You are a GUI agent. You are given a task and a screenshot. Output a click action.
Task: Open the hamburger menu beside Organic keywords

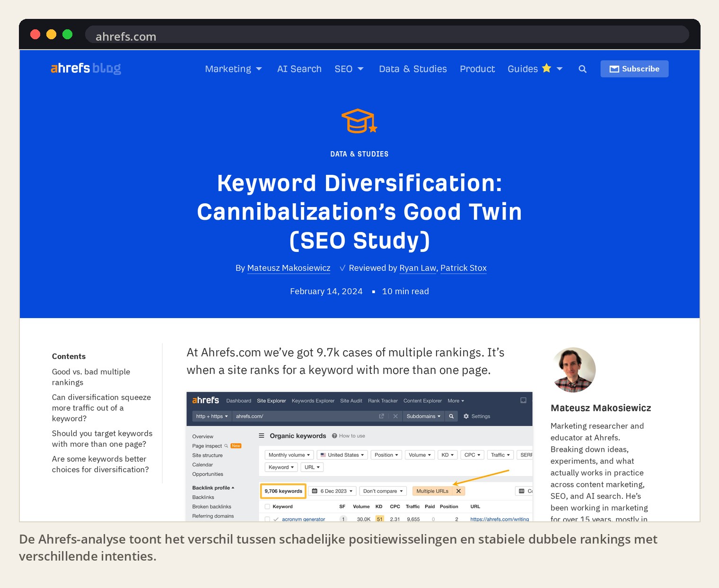(261, 436)
